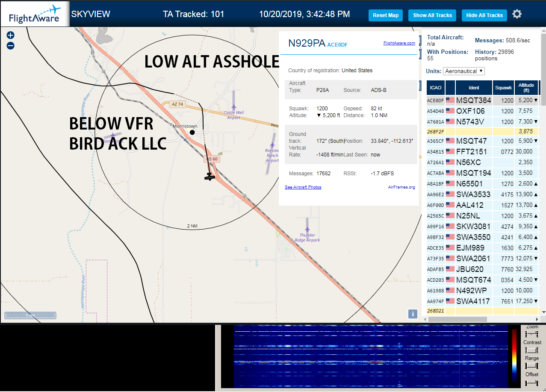Sort the table by Altitude (ft) header
The height and width of the screenshot is (392, 546).
pyautogui.click(x=526, y=88)
